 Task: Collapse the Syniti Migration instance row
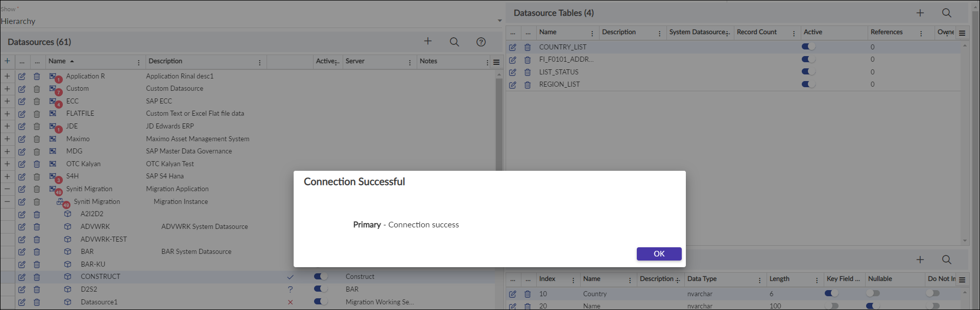tap(7, 201)
